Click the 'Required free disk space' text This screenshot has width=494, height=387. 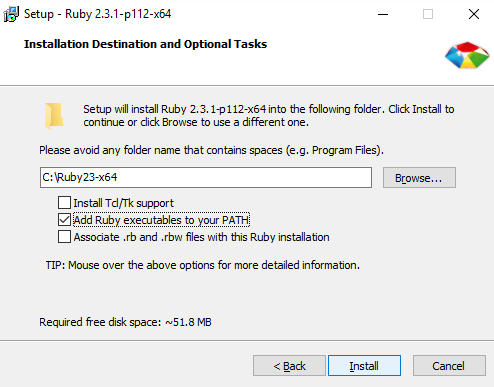click(125, 322)
